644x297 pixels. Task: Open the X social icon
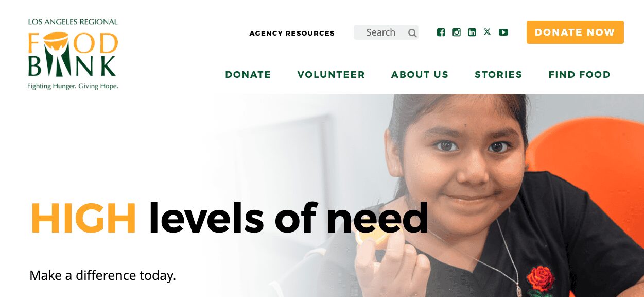(487, 32)
